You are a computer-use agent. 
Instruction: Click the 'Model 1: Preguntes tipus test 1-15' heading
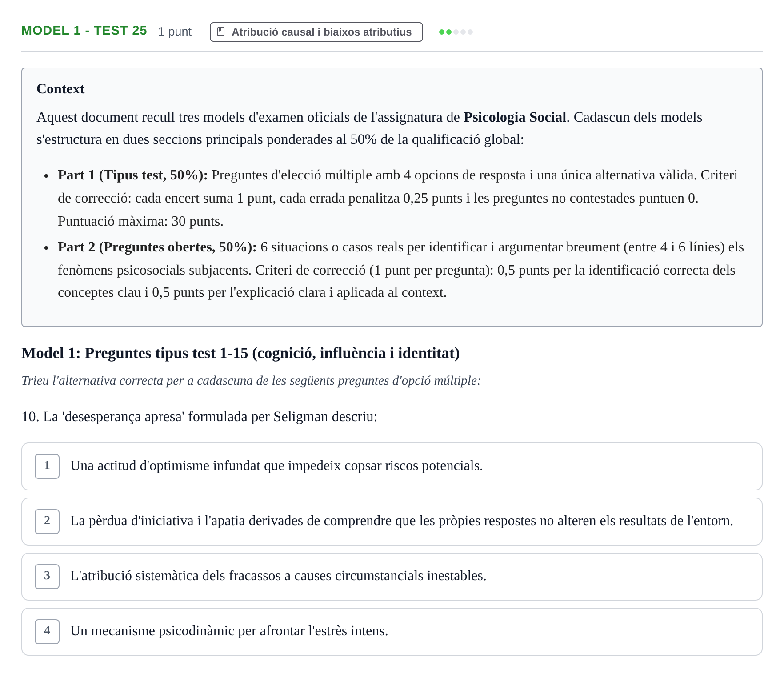click(x=240, y=353)
